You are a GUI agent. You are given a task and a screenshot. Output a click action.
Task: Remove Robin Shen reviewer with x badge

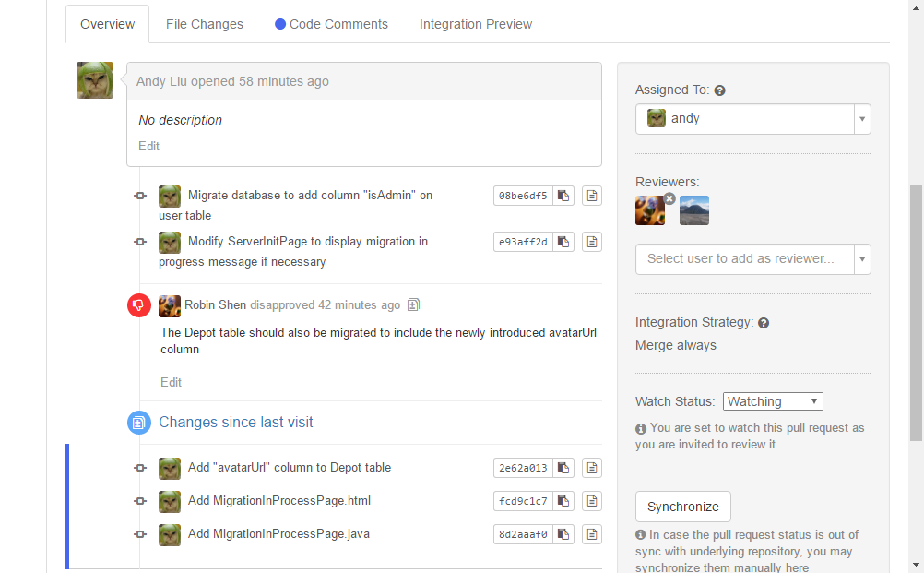[669, 198]
